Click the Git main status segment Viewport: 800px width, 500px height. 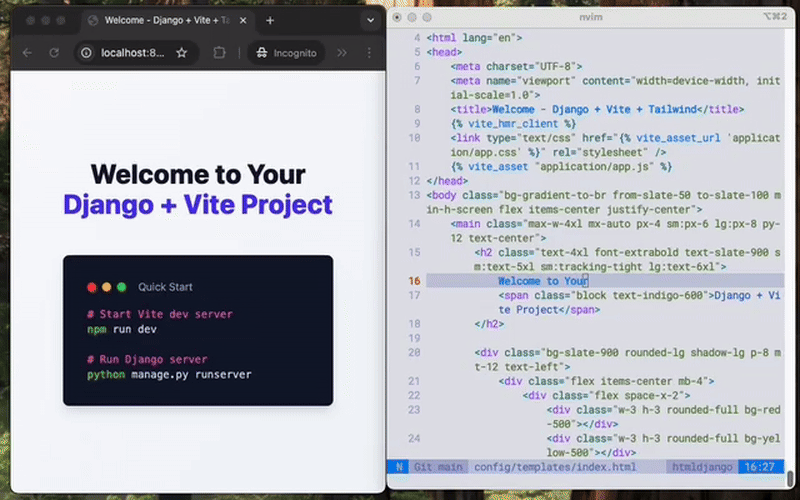coord(437,467)
